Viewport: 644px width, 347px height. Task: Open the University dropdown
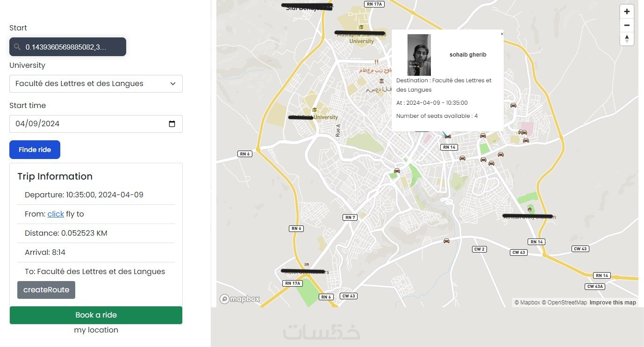click(x=96, y=84)
